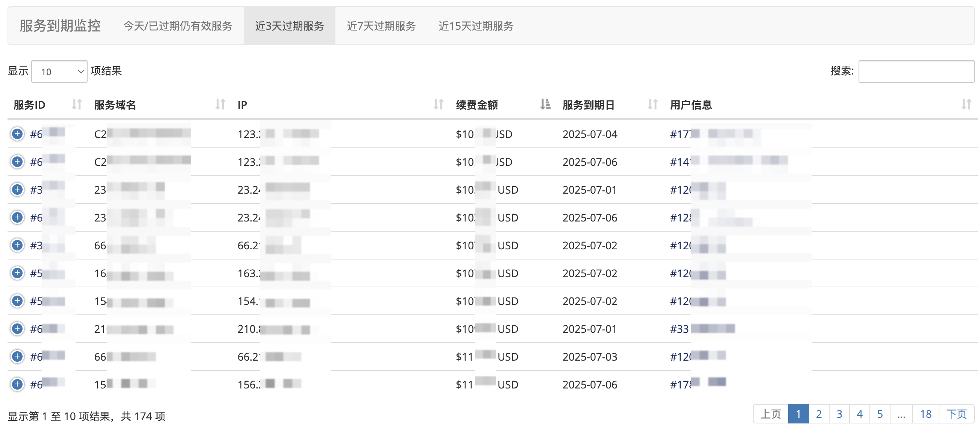The height and width of the screenshot is (440, 980).
Task: Jump to page 18
Action: 925,414
